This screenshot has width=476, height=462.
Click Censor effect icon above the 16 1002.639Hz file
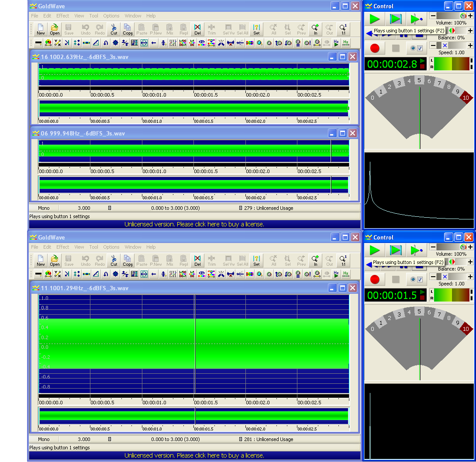38,43
